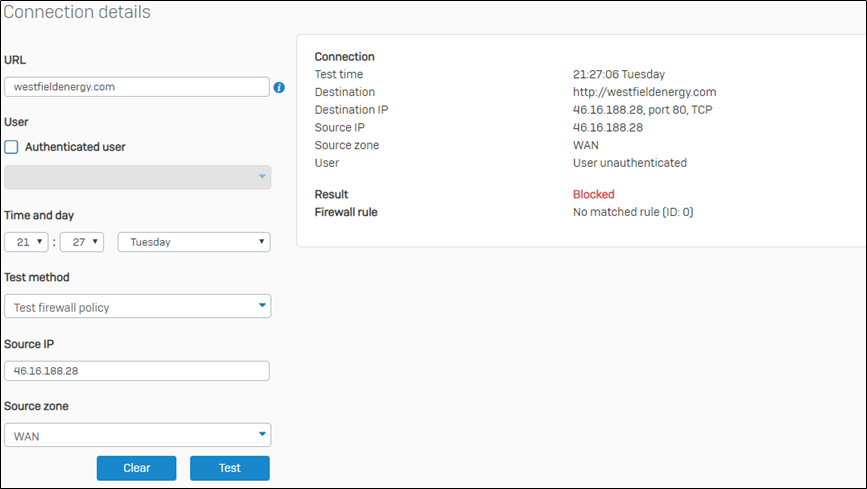Click the red Blocked result text
Image resolution: width=867 pixels, height=489 pixels.
[x=593, y=194]
